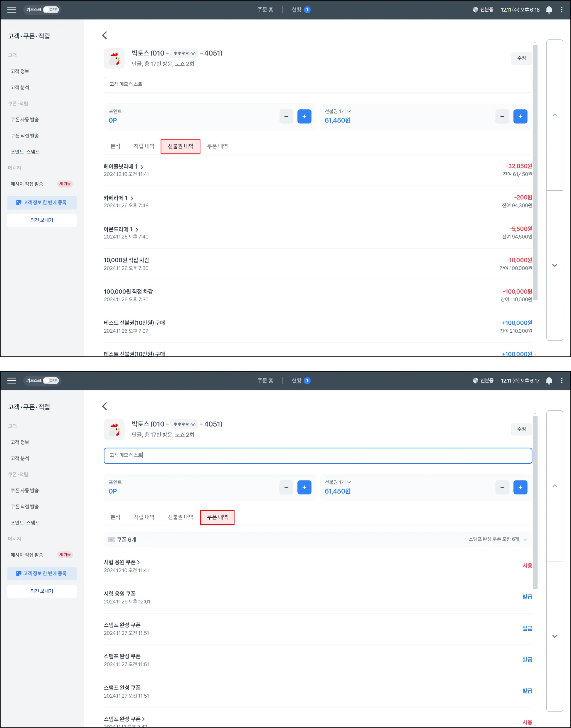
Task: Go back using arrow in top screen
Action: [x=105, y=35]
